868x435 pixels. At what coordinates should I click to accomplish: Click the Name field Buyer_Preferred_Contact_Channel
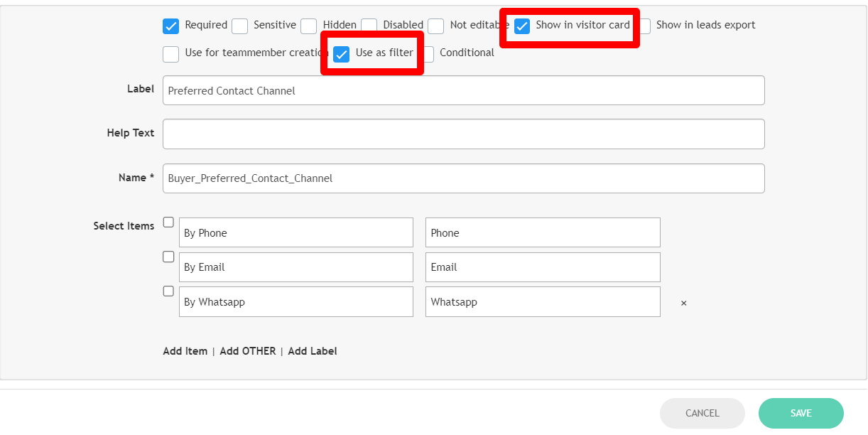463,178
